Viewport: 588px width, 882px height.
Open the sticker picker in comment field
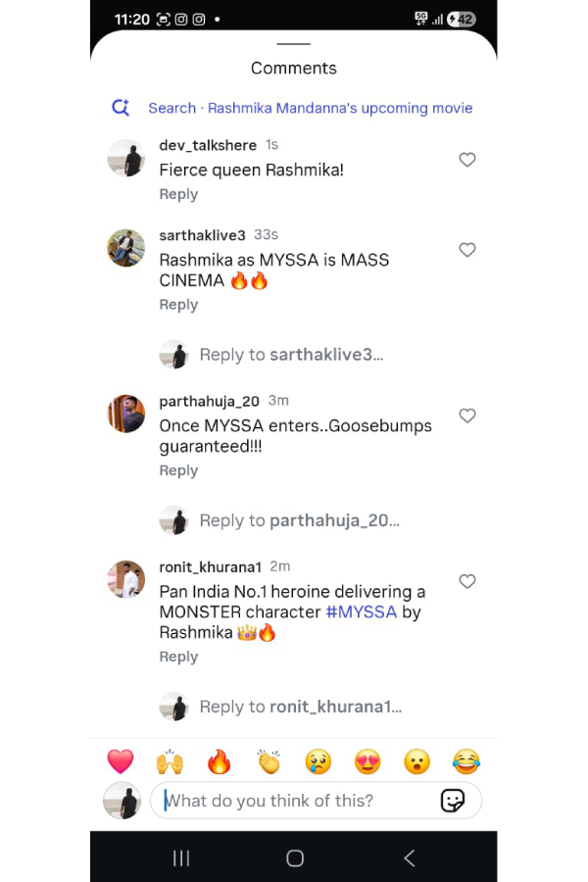point(453,801)
